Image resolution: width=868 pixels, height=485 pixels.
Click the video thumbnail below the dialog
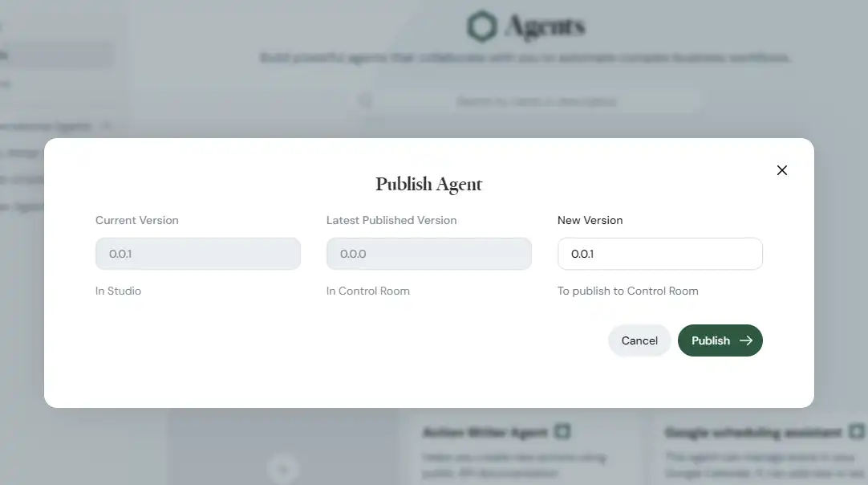[x=283, y=468]
